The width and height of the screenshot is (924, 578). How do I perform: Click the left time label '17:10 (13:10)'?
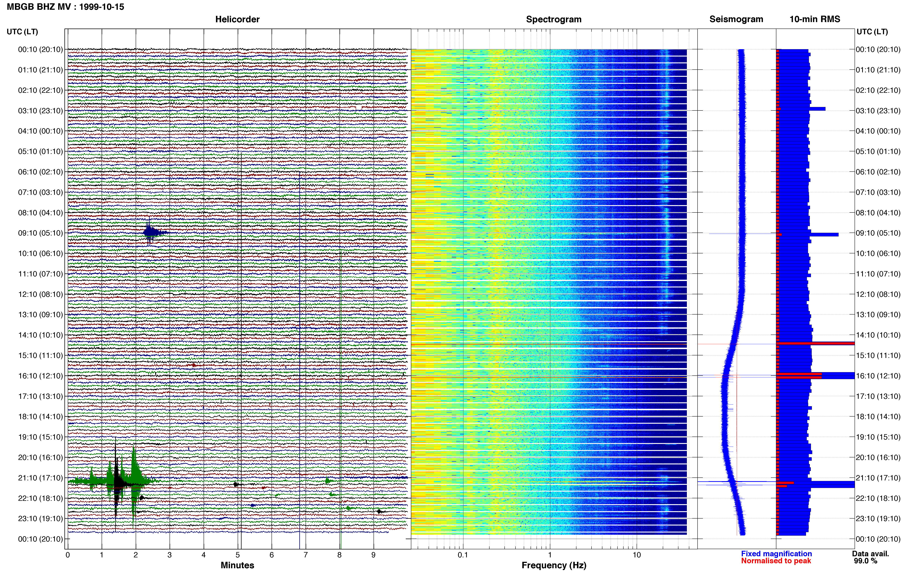pos(40,396)
